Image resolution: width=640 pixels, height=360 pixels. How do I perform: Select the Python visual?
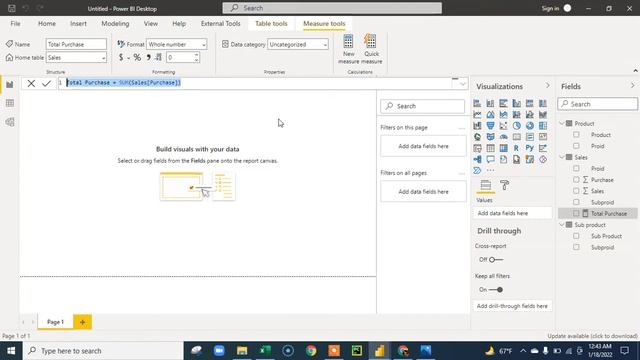point(529,148)
